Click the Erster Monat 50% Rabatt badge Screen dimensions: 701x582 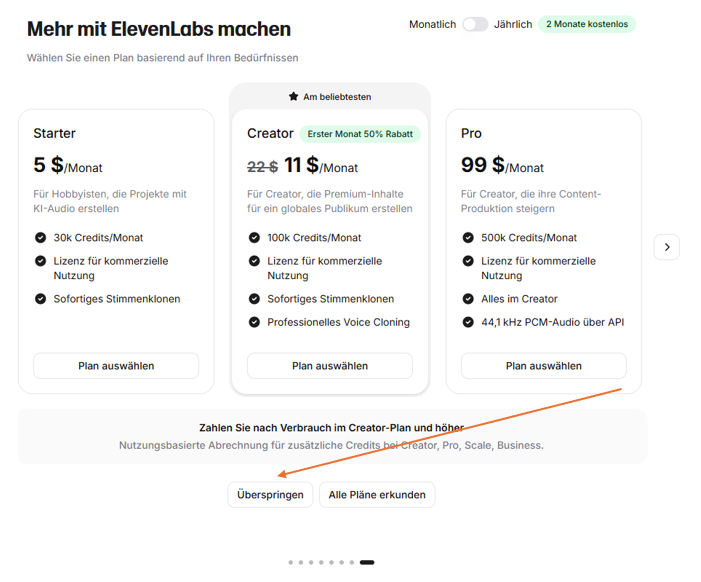(x=360, y=134)
